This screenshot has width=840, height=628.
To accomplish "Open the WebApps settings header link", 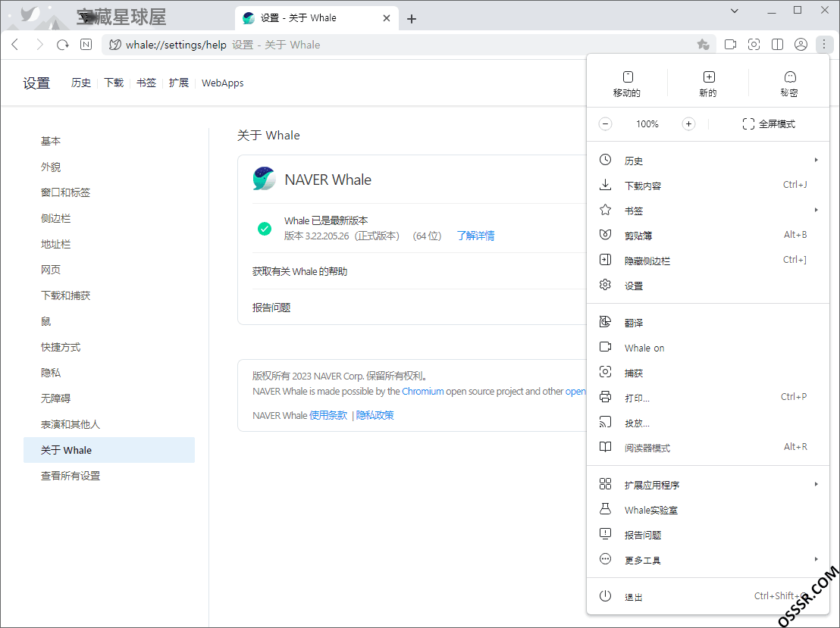I will tap(222, 83).
